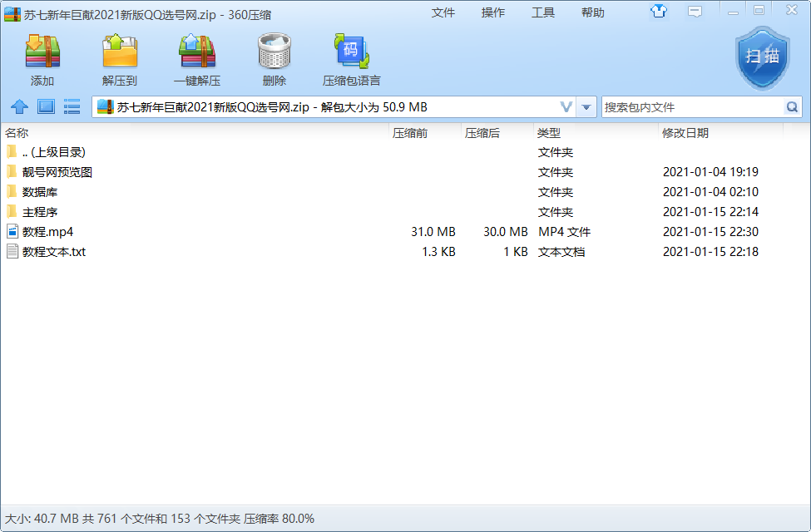Sort the list by the 压缩前 column header
The width and height of the screenshot is (811, 532).
pos(410,133)
